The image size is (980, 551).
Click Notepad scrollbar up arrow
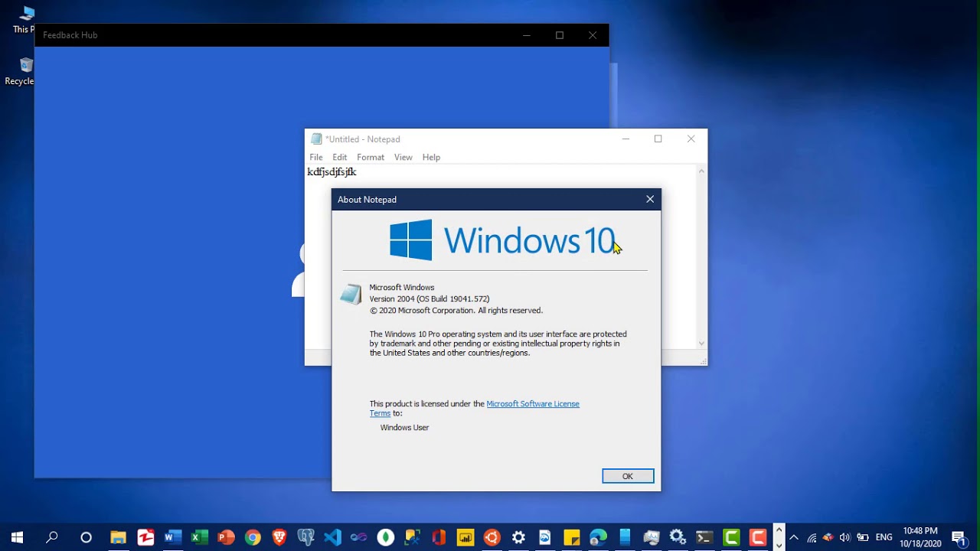701,171
